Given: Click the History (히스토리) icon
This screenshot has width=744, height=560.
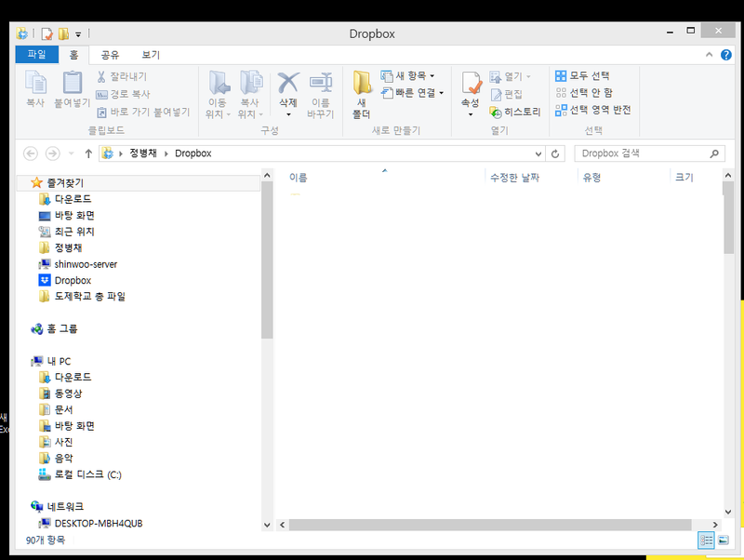Looking at the screenshot, I should tap(515, 112).
